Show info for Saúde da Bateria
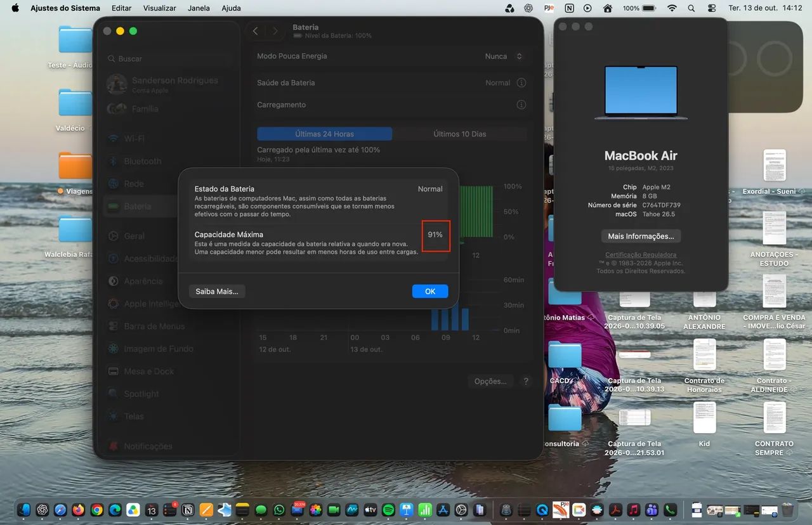812x525 pixels. click(521, 82)
